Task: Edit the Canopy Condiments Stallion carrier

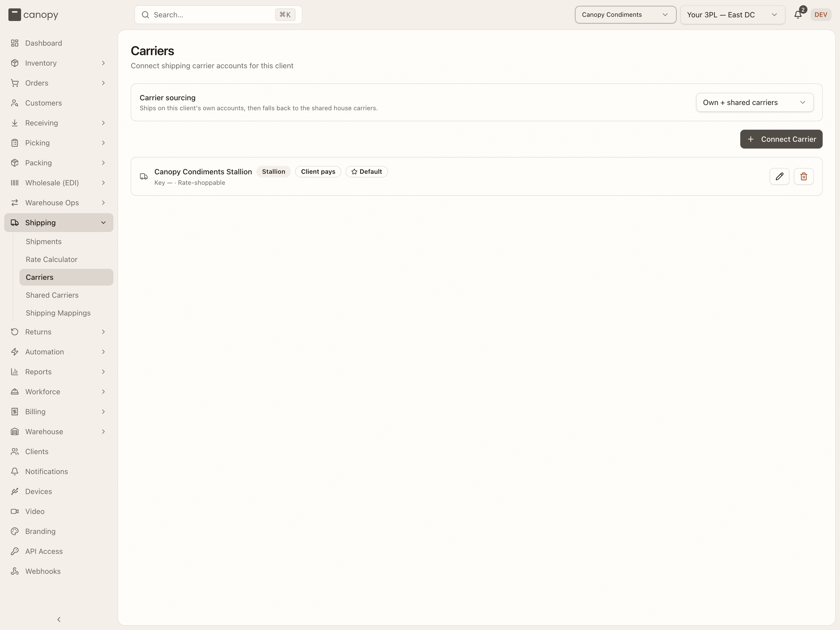Action: [x=779, y=177]
